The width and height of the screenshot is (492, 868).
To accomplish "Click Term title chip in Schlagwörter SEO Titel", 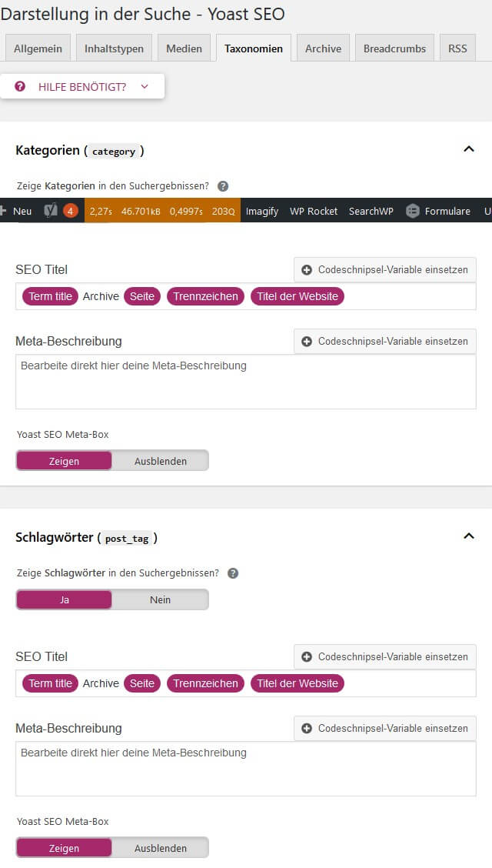I will click(50, 683).
